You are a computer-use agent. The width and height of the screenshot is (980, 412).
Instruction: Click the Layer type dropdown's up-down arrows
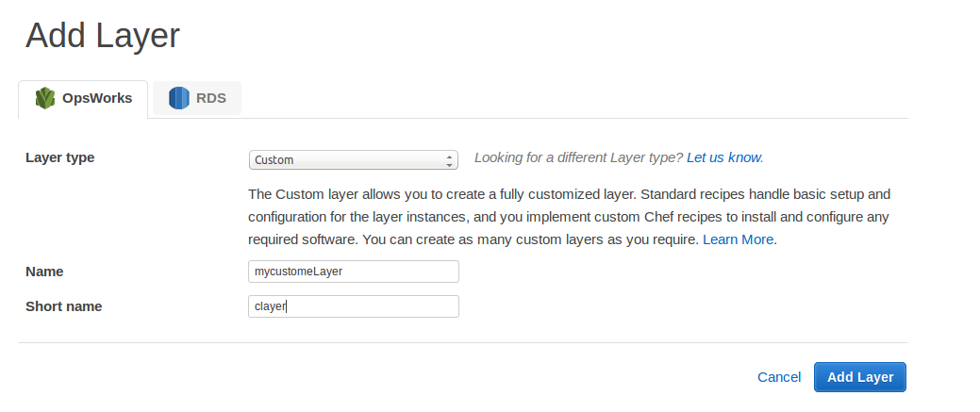point(449,160)
